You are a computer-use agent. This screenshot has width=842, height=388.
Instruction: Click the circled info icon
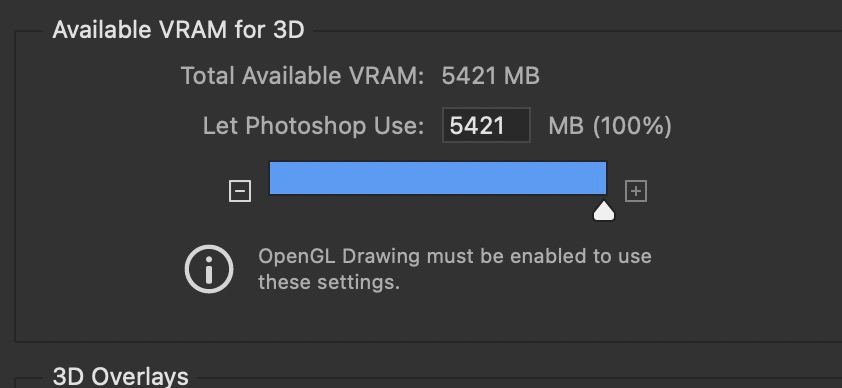pyautogui.click(x=209, y=269)
